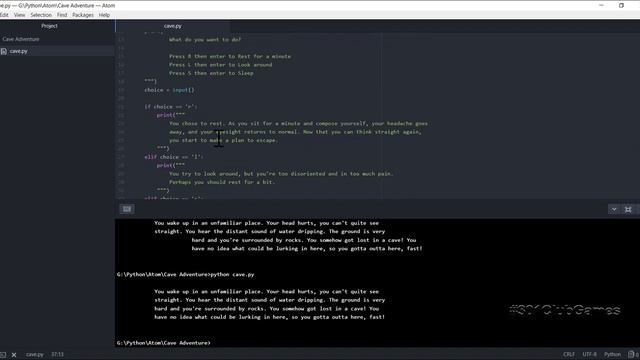Click 'Press L then enter to Look around' line
640x360 pixels.
220,64
